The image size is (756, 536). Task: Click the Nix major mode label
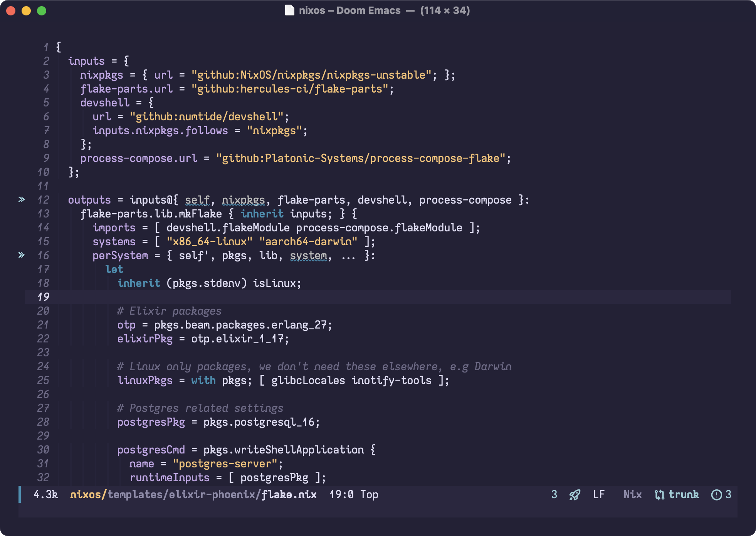click(x=633, y=494)
